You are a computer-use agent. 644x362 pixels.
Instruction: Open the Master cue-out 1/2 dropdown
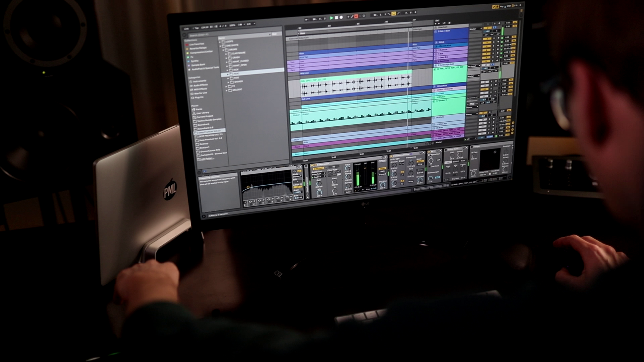point(471,139)
